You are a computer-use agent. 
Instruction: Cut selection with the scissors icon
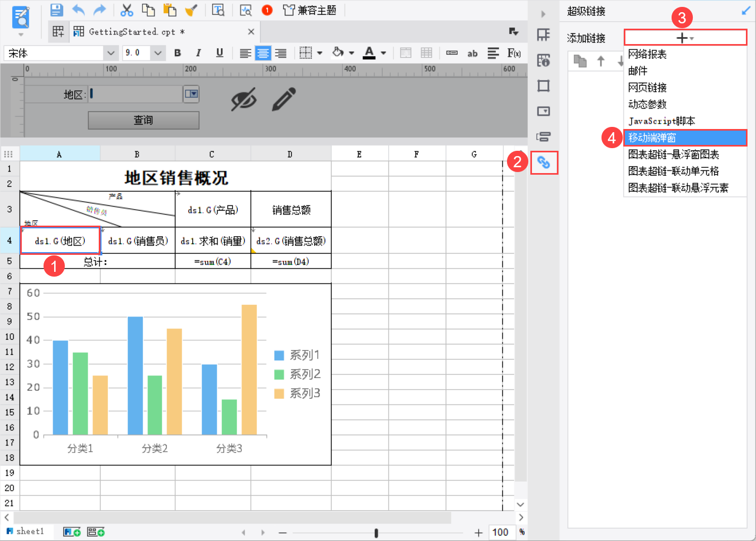[127, 10]
